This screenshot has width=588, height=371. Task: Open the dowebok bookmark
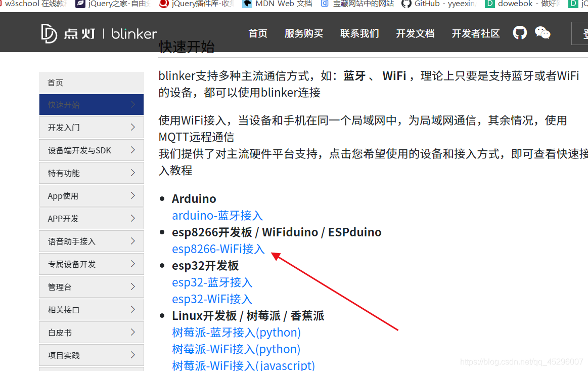click(522, 4)
